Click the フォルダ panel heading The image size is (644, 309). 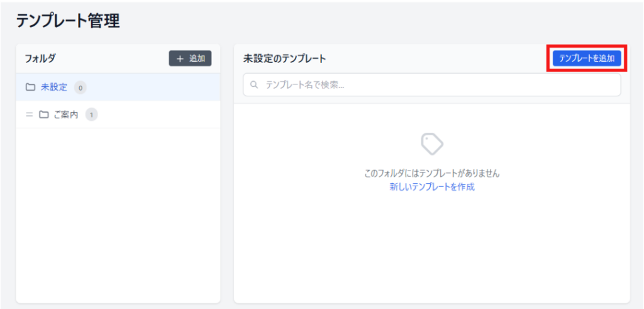[40, 59]
